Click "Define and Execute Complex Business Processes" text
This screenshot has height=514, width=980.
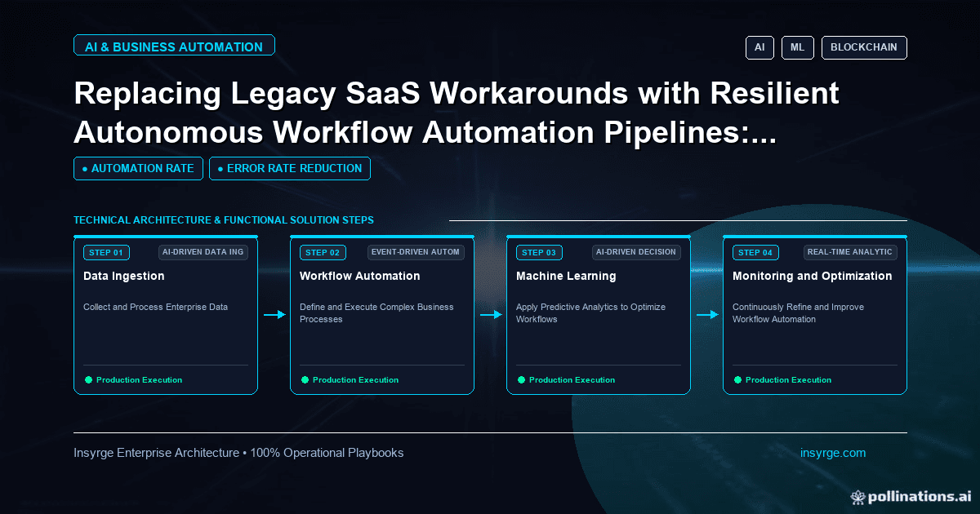click(376, 313)
